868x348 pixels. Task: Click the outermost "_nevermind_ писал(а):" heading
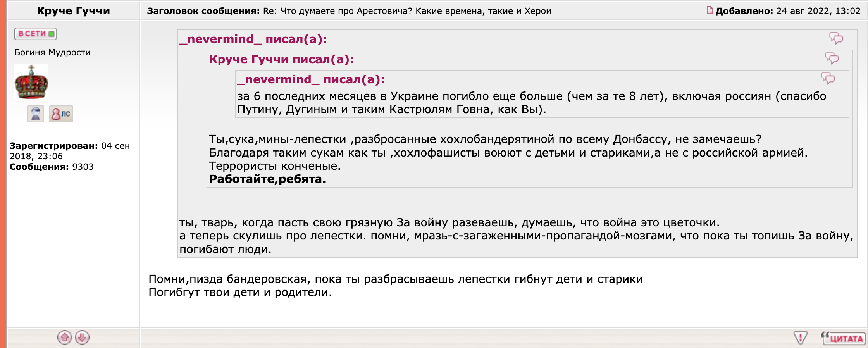coord(253,39)
